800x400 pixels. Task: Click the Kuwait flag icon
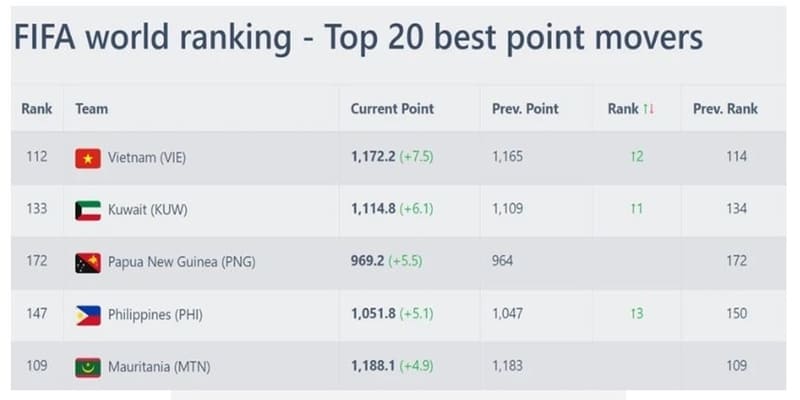pos(88,210)
